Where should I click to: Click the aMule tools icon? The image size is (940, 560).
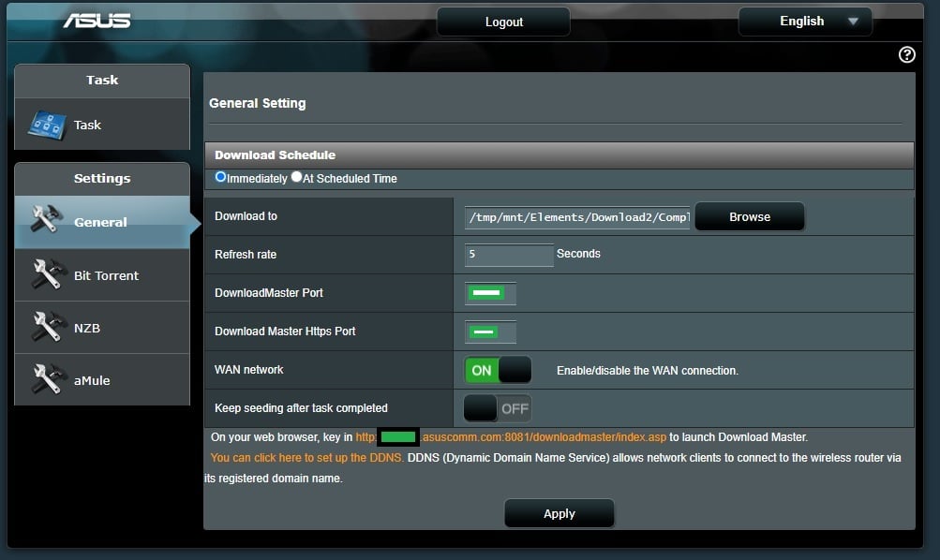coord(48,379)
